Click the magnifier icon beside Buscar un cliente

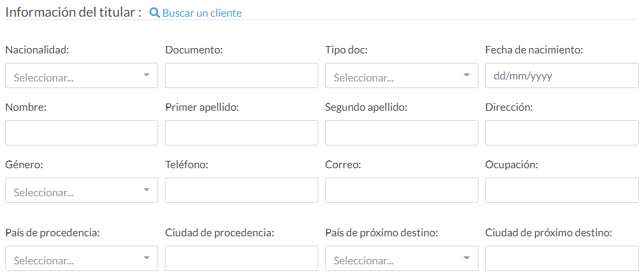154,13
